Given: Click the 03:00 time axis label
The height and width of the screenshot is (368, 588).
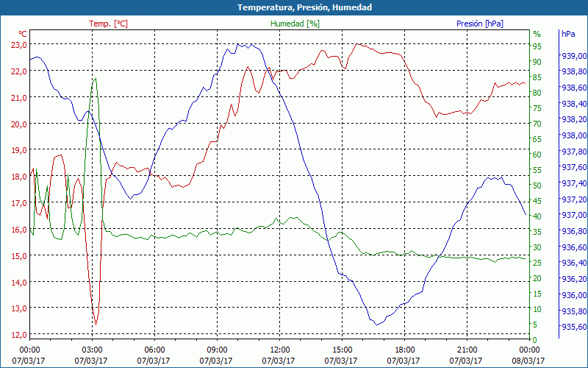Looking at the screenshot, I should [x=91, y=350].
